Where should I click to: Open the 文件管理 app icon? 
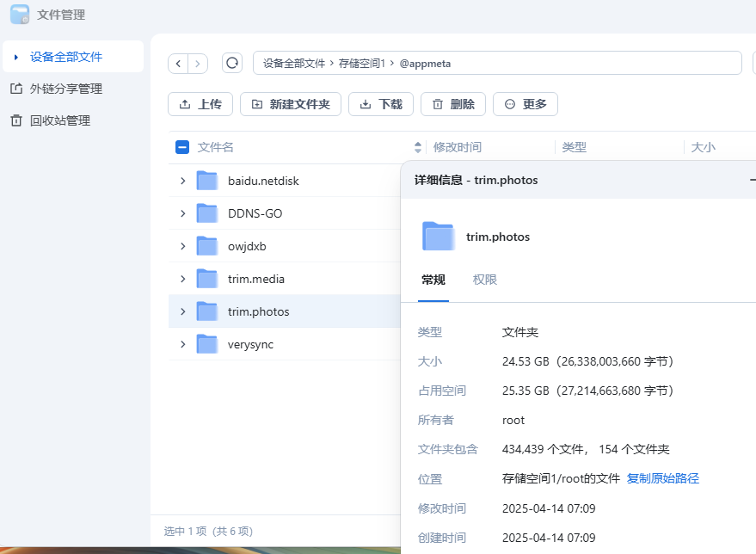pyautogui.click(x=20, y=15)
